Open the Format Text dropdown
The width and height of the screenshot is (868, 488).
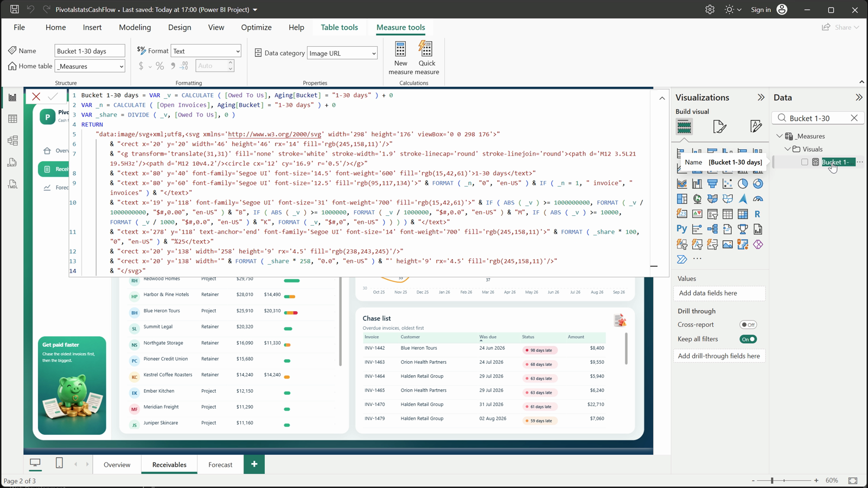pyautogui.click(x=206, y=51)
